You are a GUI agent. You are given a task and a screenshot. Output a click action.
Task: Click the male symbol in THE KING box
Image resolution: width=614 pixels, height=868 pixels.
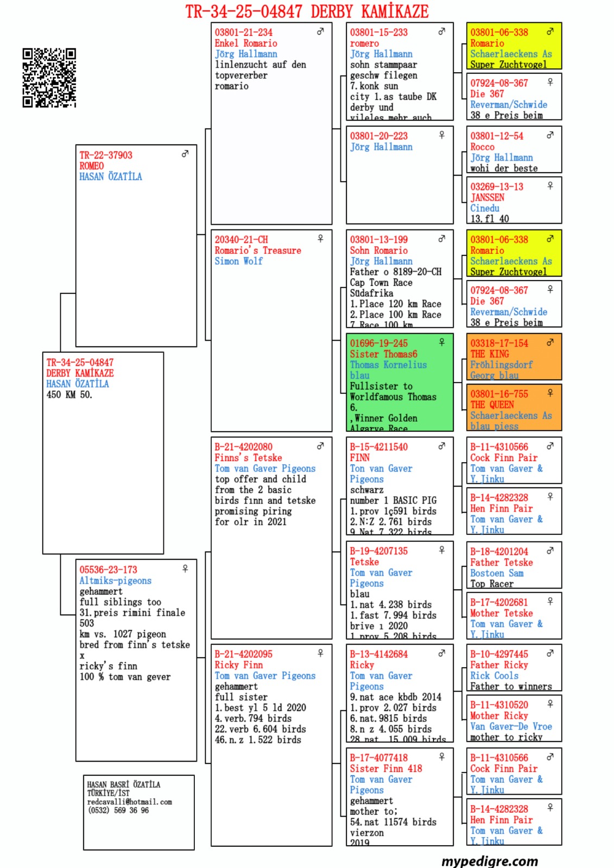pos(550,342)
